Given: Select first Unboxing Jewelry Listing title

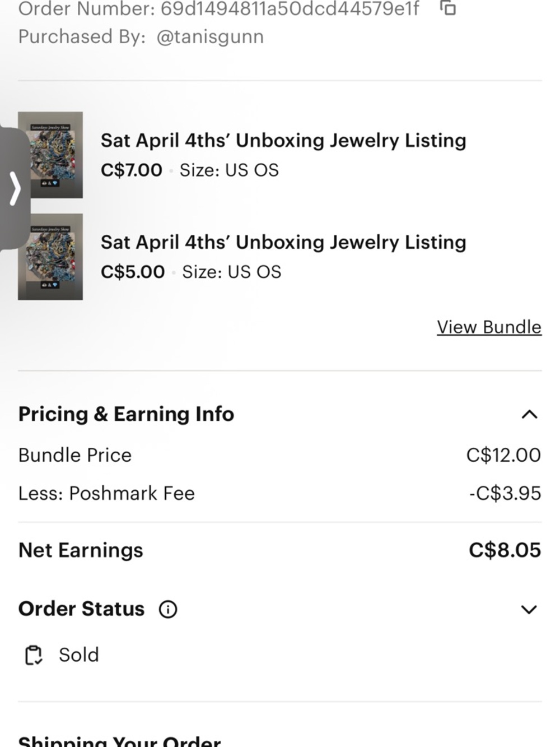Looking at the screenshot, I should pos(283,141).
